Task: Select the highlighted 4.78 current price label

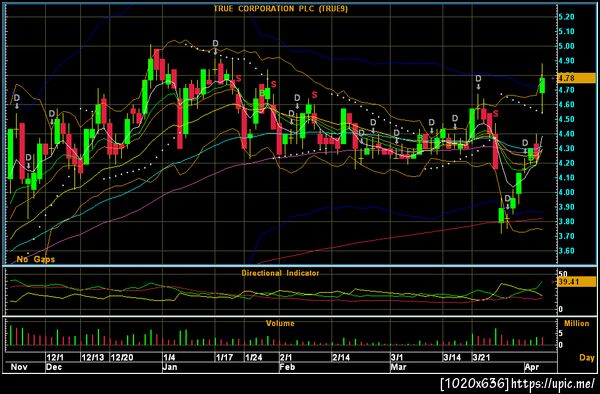Action: point(576,78)
